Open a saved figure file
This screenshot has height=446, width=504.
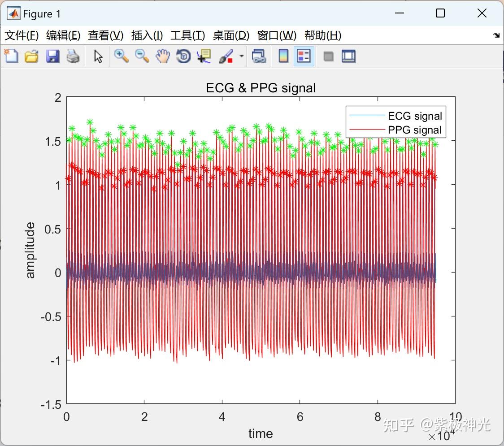[x=31, y=56]
